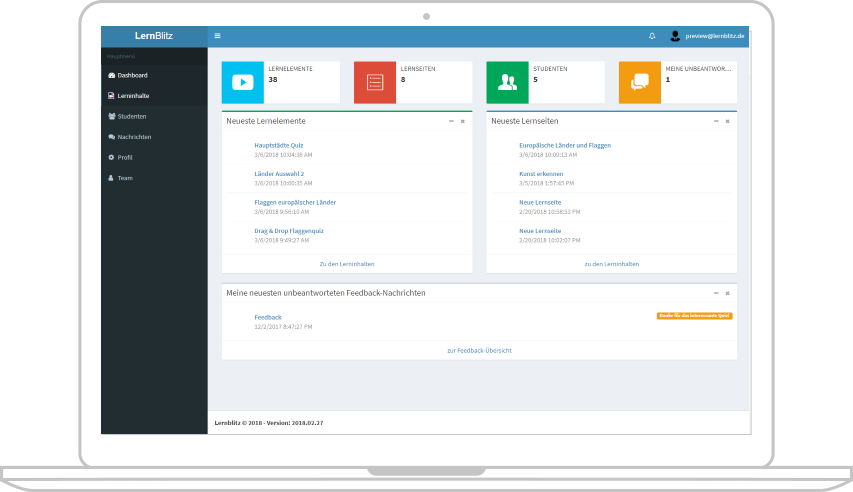Click zu den Lerninhalten under Lernseiten
The image size is (853, 492).
point(611,264)
